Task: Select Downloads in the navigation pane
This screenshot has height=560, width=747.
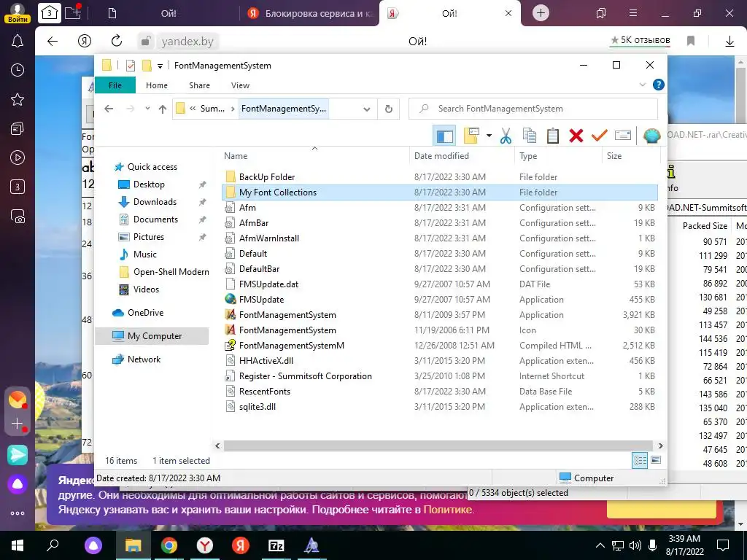Action: pos(155,202)
